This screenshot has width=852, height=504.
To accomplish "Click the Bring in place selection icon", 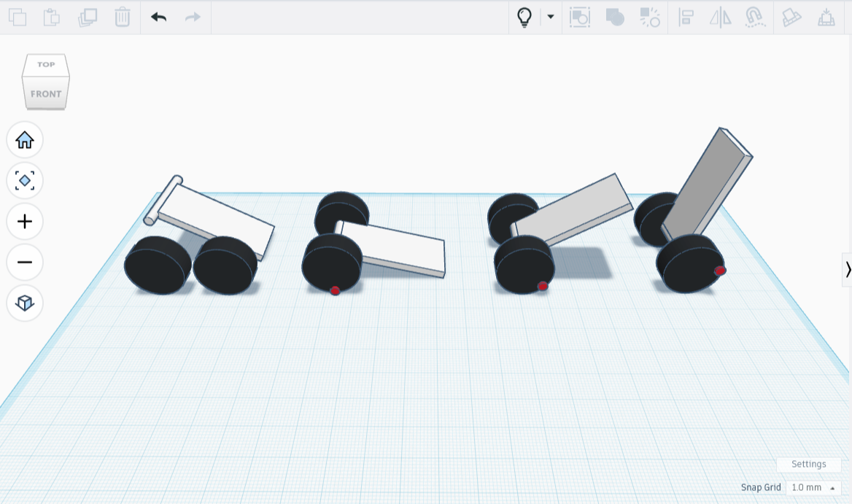I will tap(580, 17).
